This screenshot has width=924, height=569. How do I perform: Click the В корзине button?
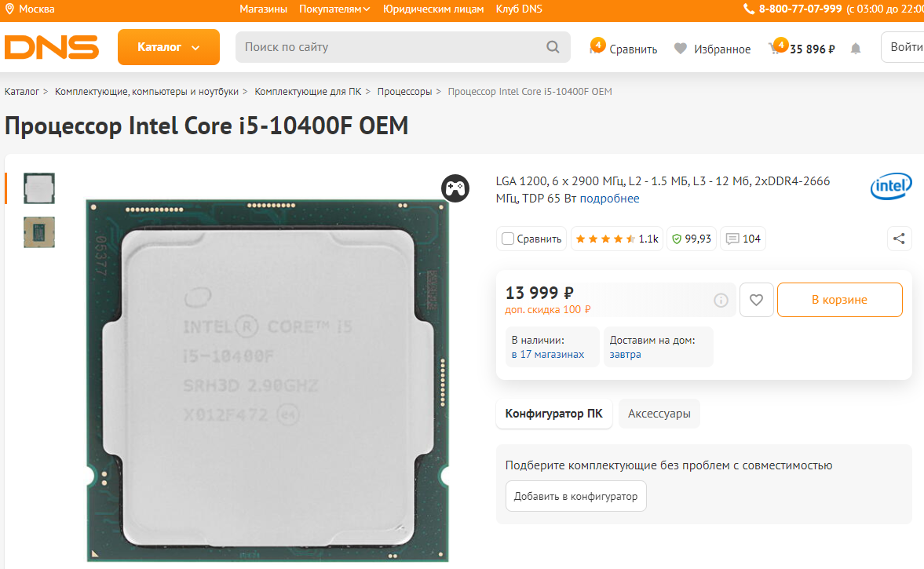[840, 300]
